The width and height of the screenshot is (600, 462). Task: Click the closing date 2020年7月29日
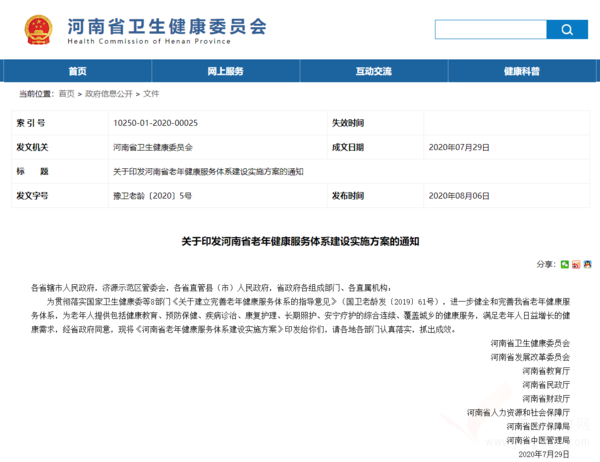coord(544,454)
